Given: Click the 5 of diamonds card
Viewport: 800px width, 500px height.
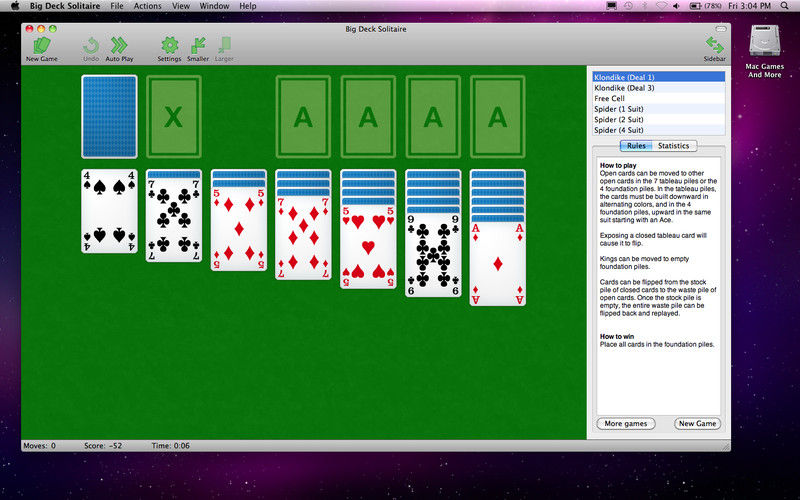Looking at the screenshot, I should (x=239, y=229).
